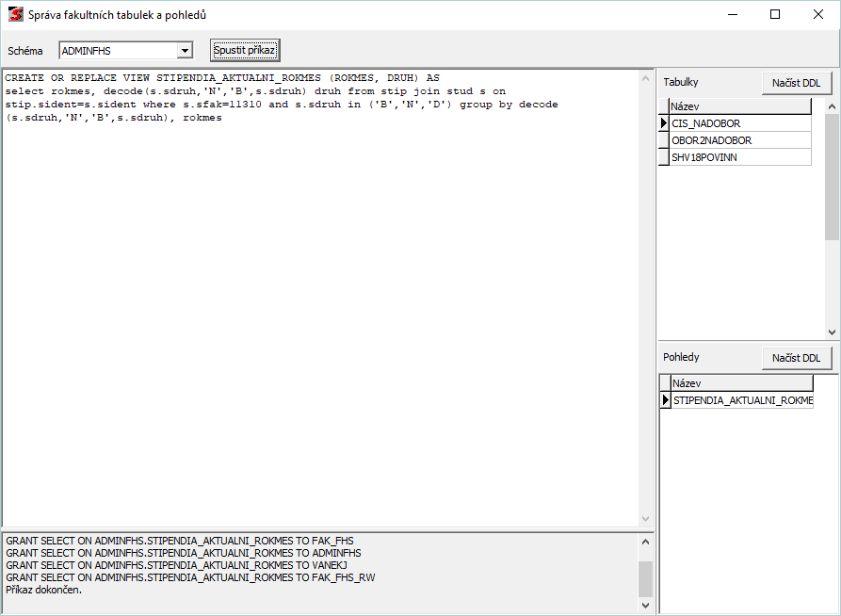Open the Schéma dropdown arrow
Image resolution: width=841 pixels, height=616 pixels.
tap(185, 51)
